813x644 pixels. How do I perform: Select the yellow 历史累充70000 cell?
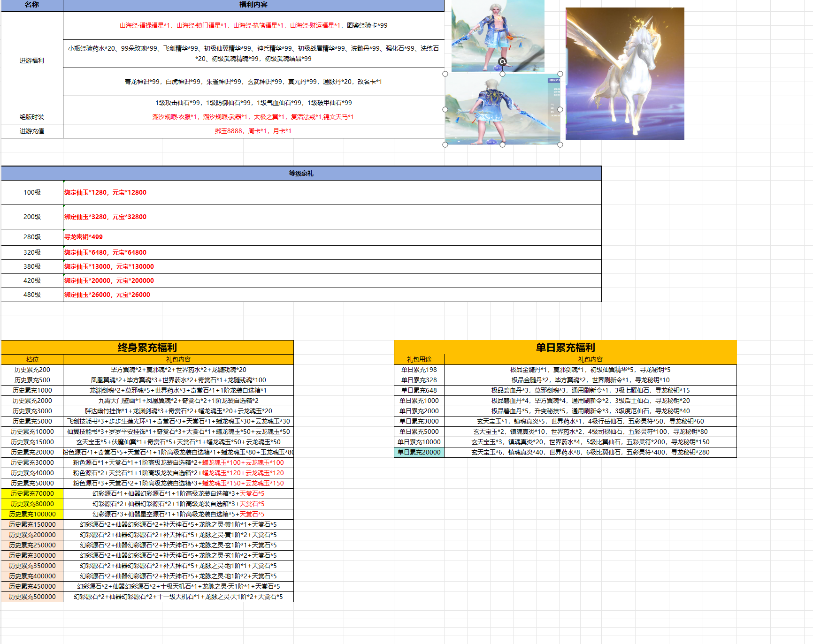pos(32,493)
